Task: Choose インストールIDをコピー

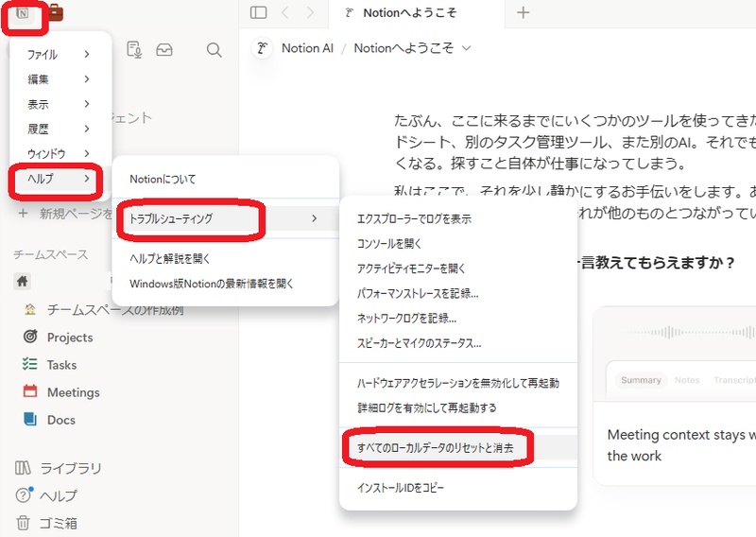Action: [458, 488]
